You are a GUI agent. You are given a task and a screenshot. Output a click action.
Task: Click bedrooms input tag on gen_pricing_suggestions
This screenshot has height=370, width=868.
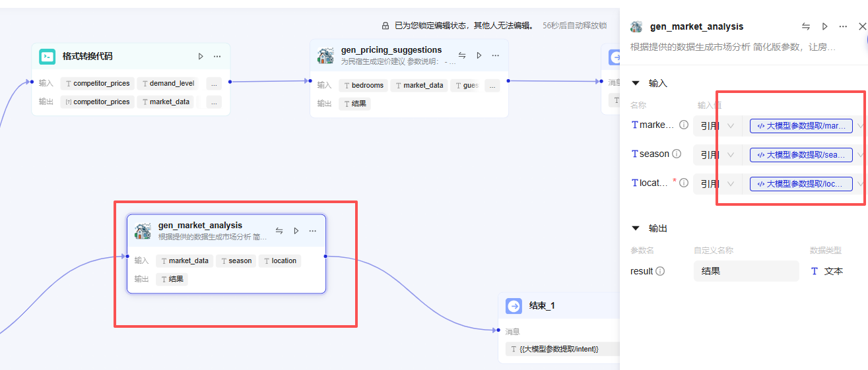pos(363,86)
